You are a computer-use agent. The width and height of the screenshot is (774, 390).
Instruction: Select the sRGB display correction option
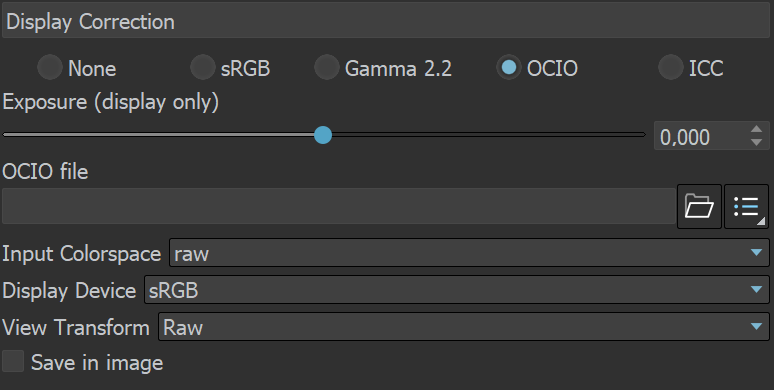(202, 67)
